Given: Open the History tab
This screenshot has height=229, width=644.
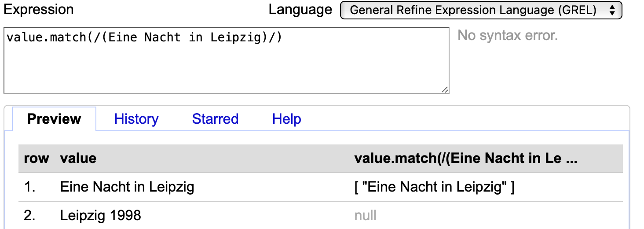Looking at the screenshot, I should 136,119.
